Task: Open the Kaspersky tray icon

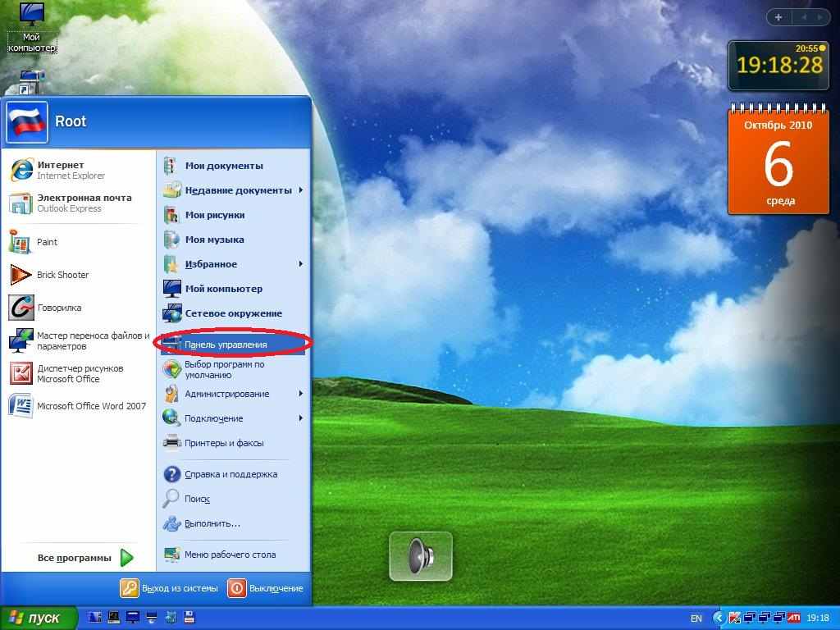Action: [734, 619]
